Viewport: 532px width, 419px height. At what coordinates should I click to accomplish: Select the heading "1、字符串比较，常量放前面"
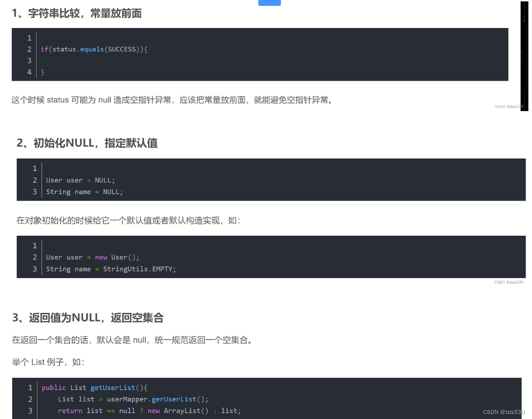point(77,13)
